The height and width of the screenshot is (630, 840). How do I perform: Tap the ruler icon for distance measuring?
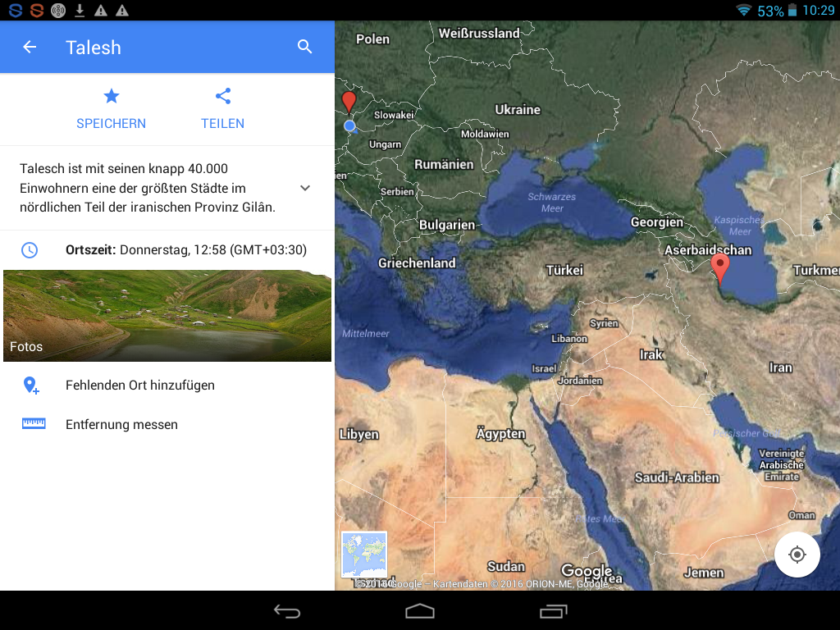[x=34, y=424]
